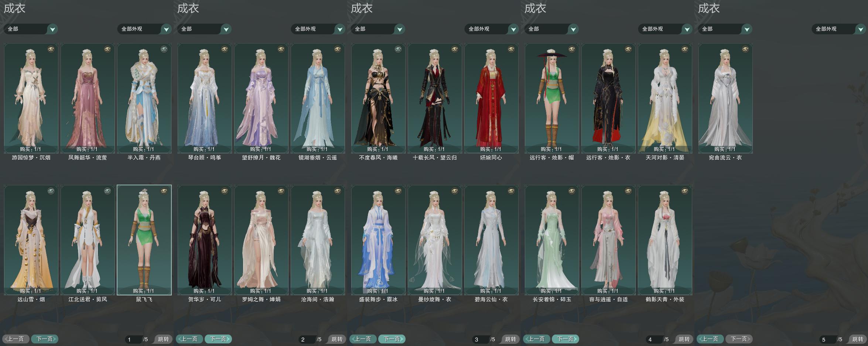Image resolution: width=868 pixels, height=346 pixels.
Task: Click 上一页 on page 3 panel
Action: point(363,339)
